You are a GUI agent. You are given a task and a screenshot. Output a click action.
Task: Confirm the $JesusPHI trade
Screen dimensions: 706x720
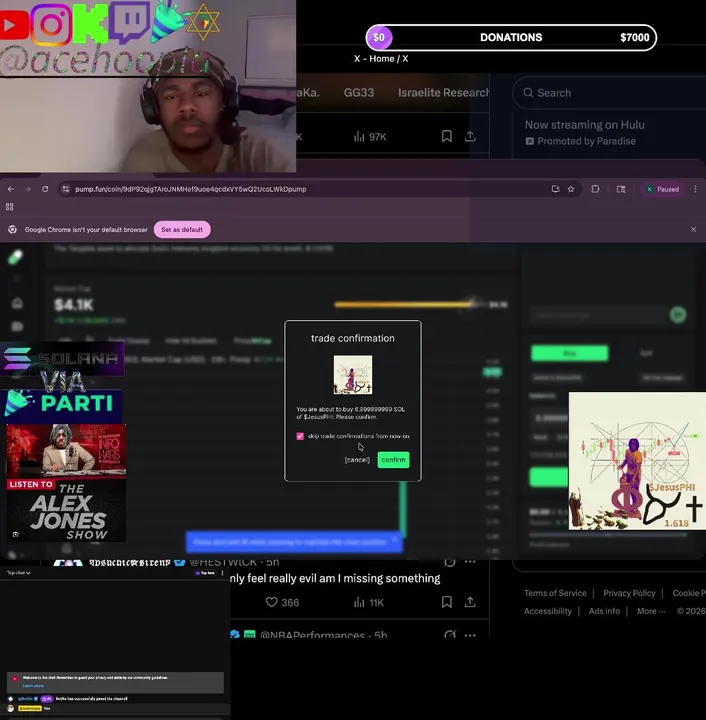pyautogui.click(x=393, y=460)
